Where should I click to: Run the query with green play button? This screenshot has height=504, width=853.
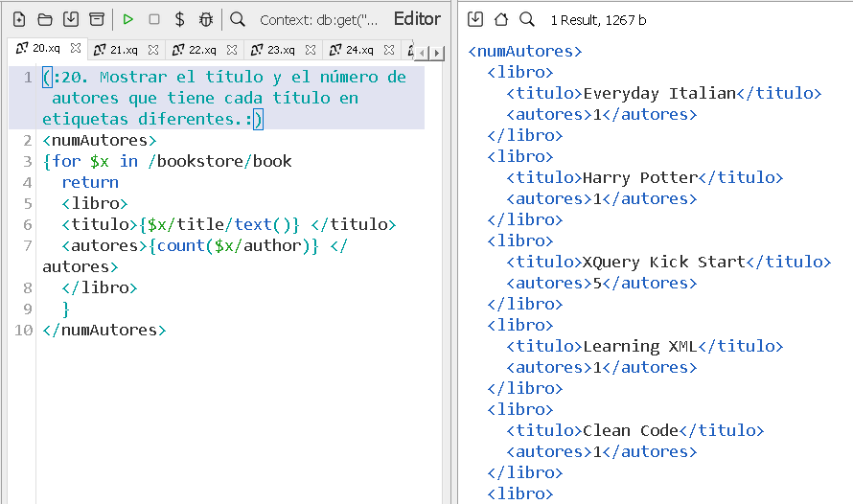128,19
